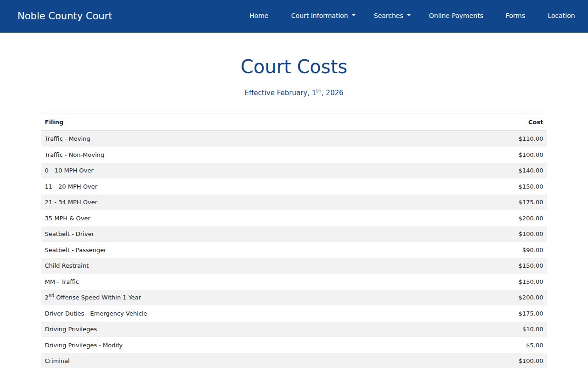Click the 'Criminal' filing label
This screenshot has height=368, width=588.
(x=57, y=361)
